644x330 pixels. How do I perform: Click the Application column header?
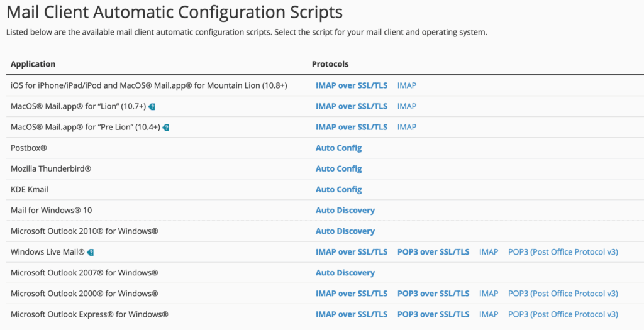[33, 64]
